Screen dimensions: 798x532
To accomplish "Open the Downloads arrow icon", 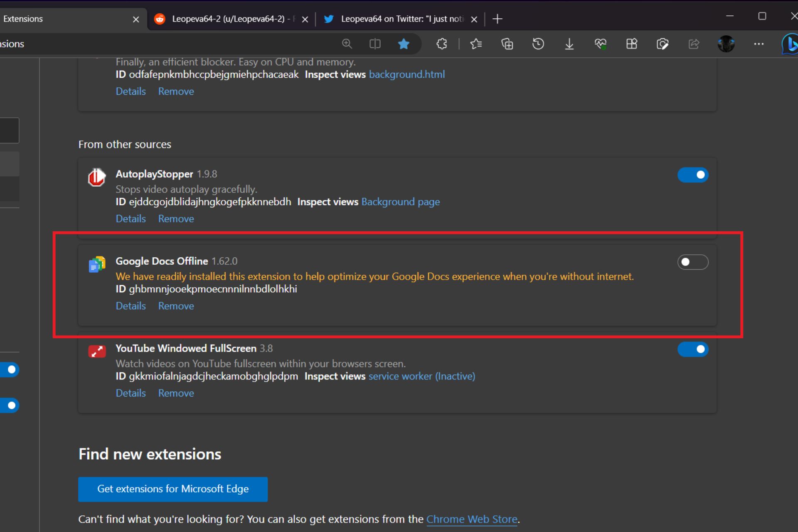I will pyautogui.click(x=569, y=44).
